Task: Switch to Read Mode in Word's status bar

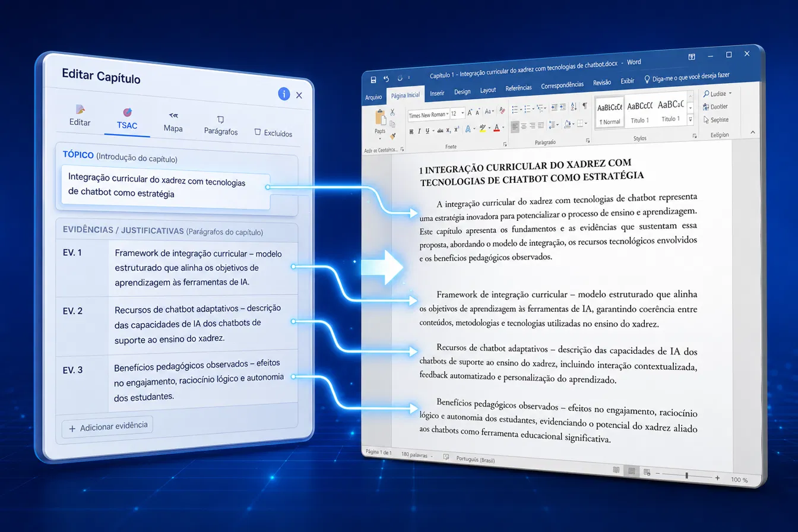Action: tap(616, 470)
